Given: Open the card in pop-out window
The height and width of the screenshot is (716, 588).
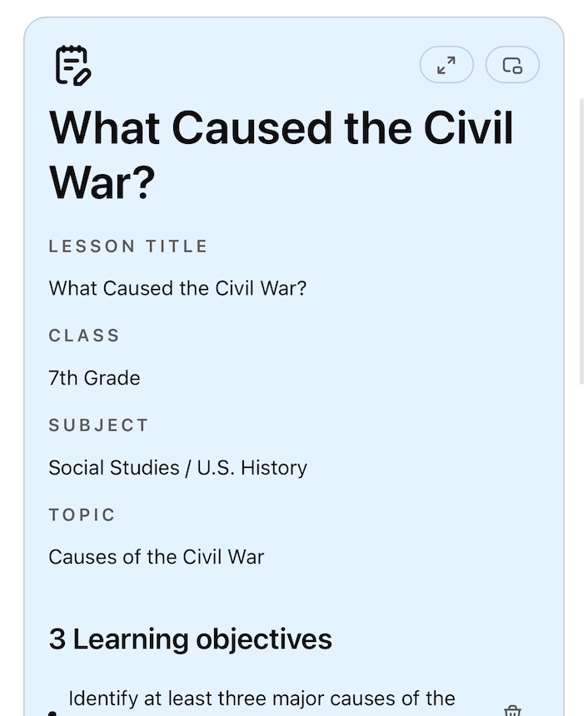Looking at the screenshot, I should [512, 65].
